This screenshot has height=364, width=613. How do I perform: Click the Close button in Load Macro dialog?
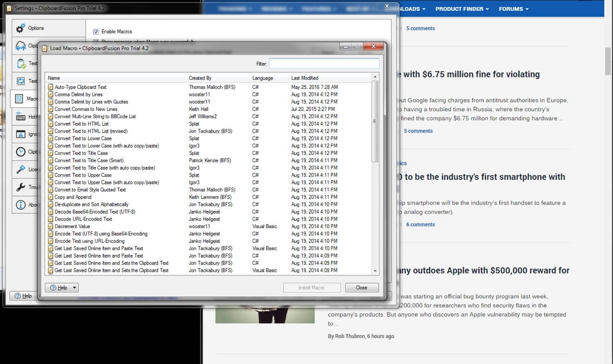362,288
